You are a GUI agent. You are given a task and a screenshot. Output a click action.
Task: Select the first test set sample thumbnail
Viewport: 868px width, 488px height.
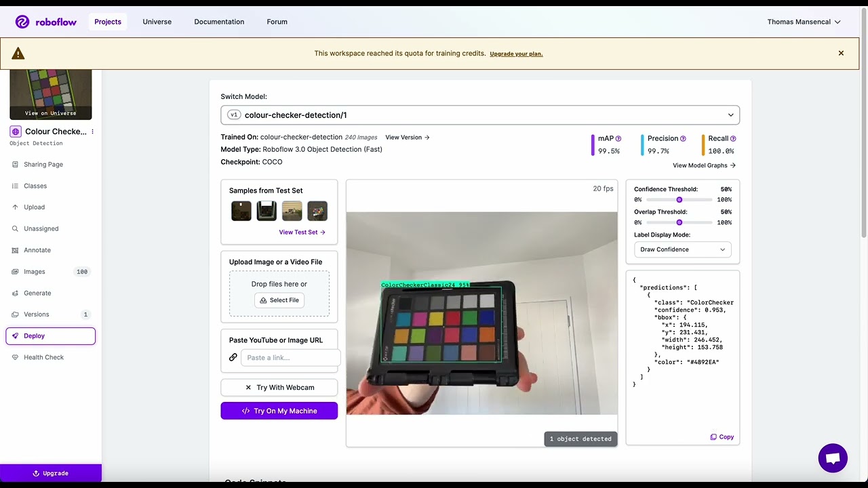click(241, 211)
